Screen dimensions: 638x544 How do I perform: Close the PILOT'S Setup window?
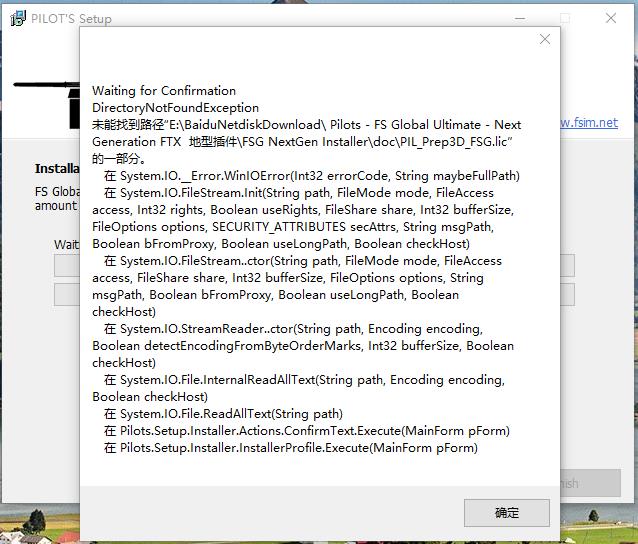[x=611, y=18]
